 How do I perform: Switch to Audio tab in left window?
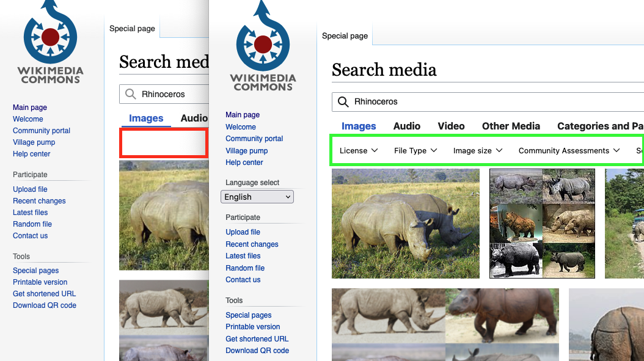(194, 119)
